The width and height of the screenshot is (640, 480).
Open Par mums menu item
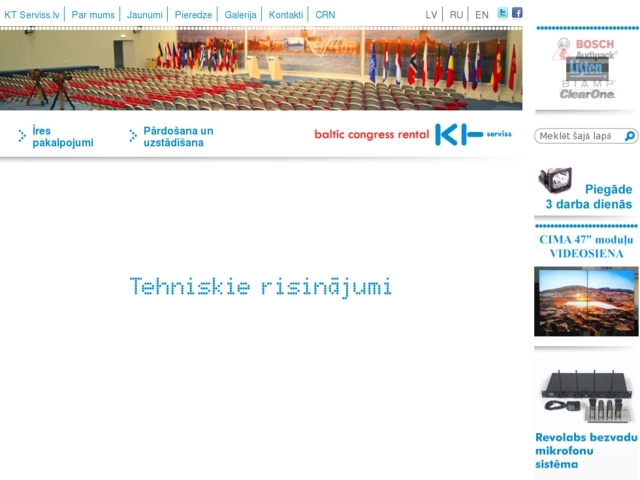point(93,15)
